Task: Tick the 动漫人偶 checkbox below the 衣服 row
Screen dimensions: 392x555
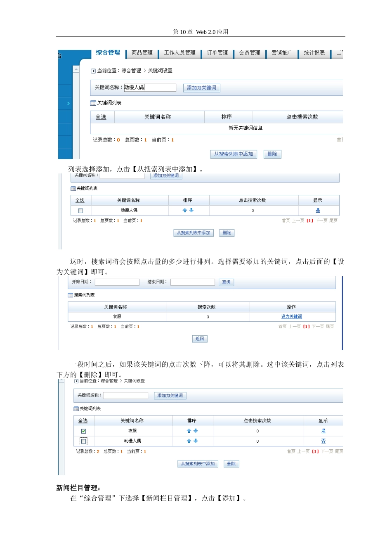Action: tap(83, 441)
